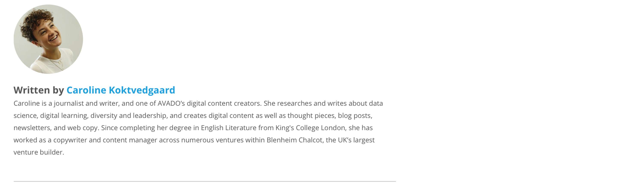Click the word "newsletters" in the bio
This screenshot has width=644, height=188.
coord(32,128)
